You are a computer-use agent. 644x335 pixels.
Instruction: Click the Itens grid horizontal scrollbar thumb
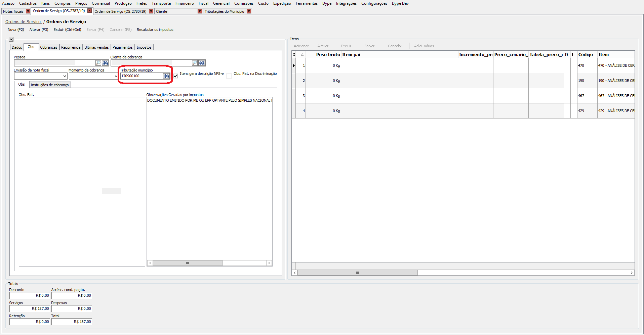358,273
